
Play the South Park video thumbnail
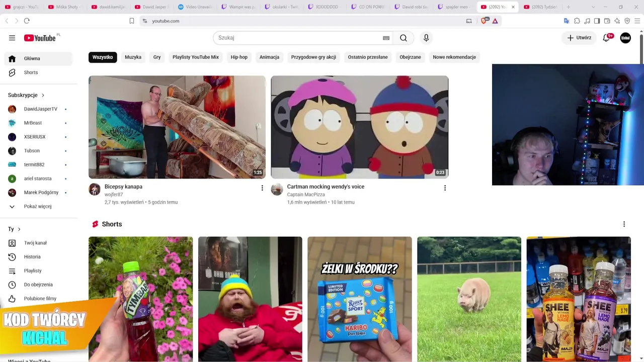click(x=360, y=127)
